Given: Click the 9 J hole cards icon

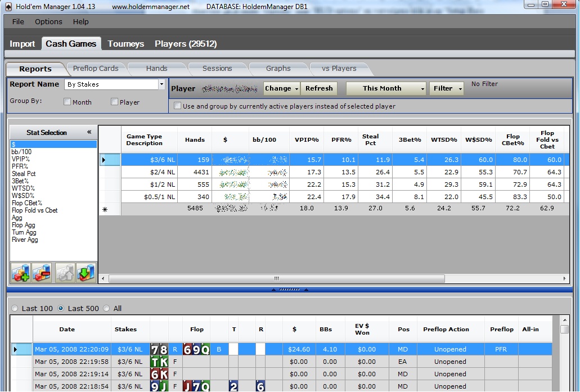Looking at the screenshot, I should click(159, 386).
